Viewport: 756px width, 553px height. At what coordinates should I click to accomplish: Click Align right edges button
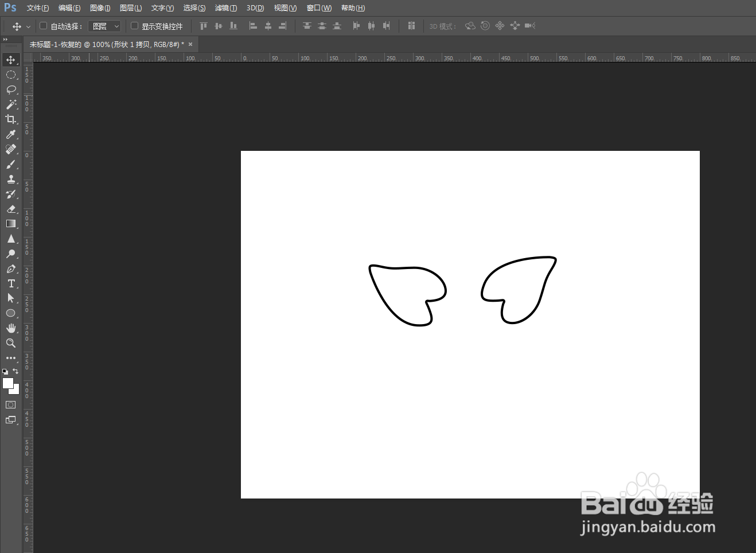pos(283,26)
